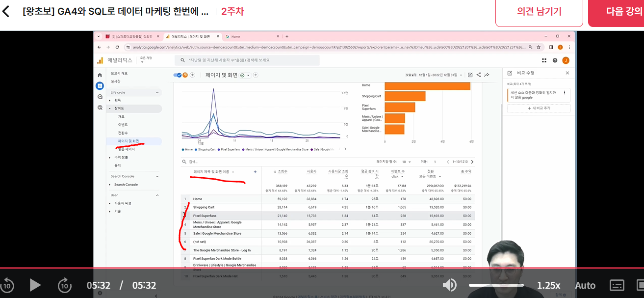Click the Pixel Superfans table row
Screen dimensions: 644x298
(x=328, y=216)
